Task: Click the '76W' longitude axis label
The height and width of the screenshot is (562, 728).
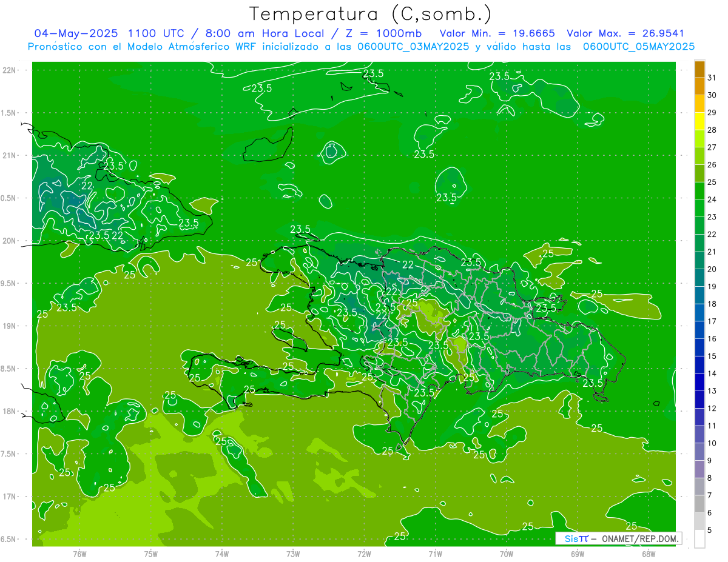Action: (79, 554)
